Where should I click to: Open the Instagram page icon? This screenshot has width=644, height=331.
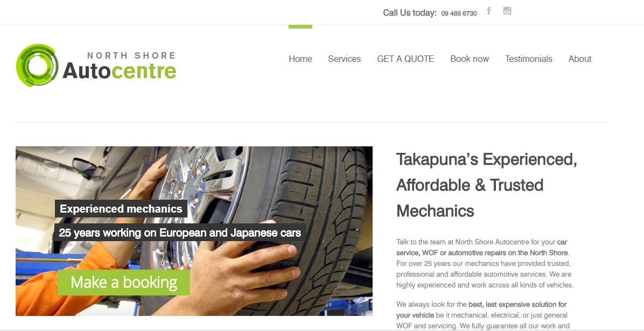coord(507,11)
